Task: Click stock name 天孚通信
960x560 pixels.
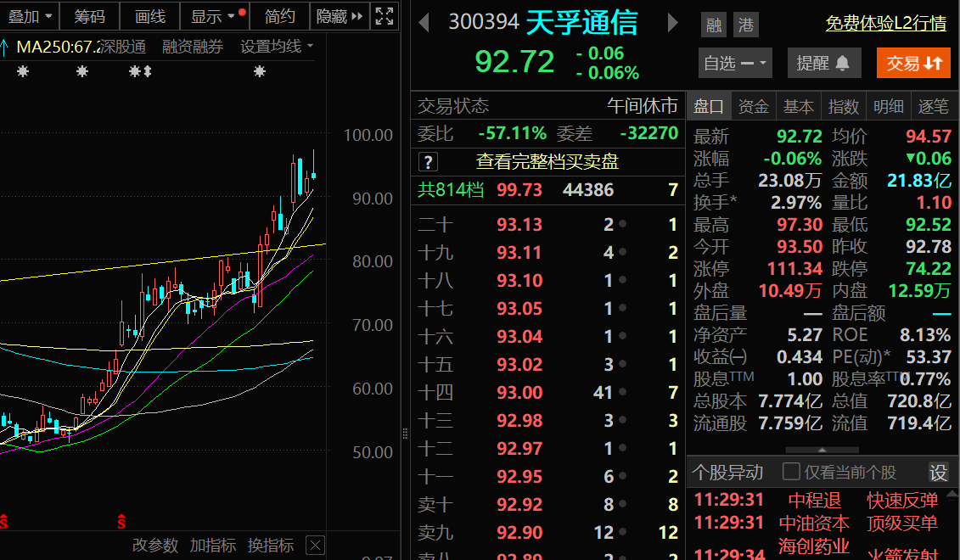Action: [581, 23]
